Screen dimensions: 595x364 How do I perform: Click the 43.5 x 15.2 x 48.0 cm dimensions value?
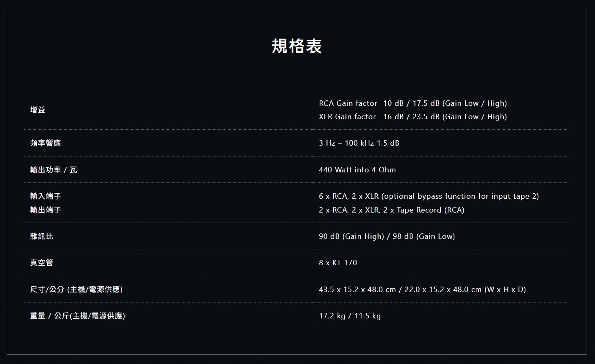click(x=422, y=290)
